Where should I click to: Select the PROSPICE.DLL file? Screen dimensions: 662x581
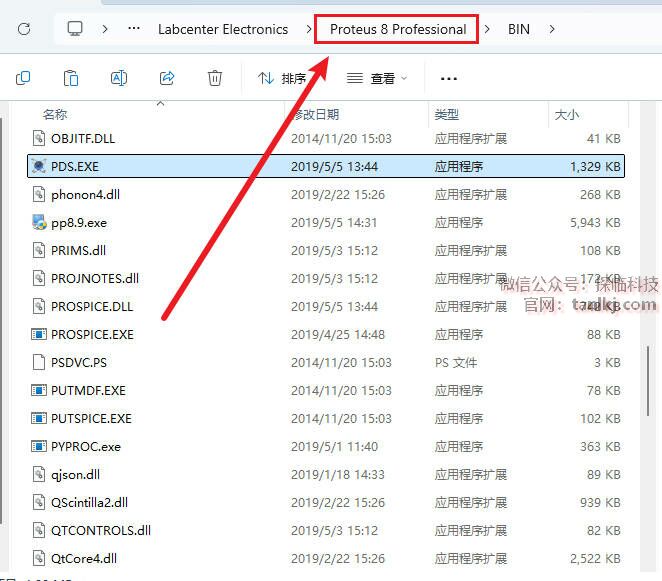pyautogui.click(x=326, y=307)
